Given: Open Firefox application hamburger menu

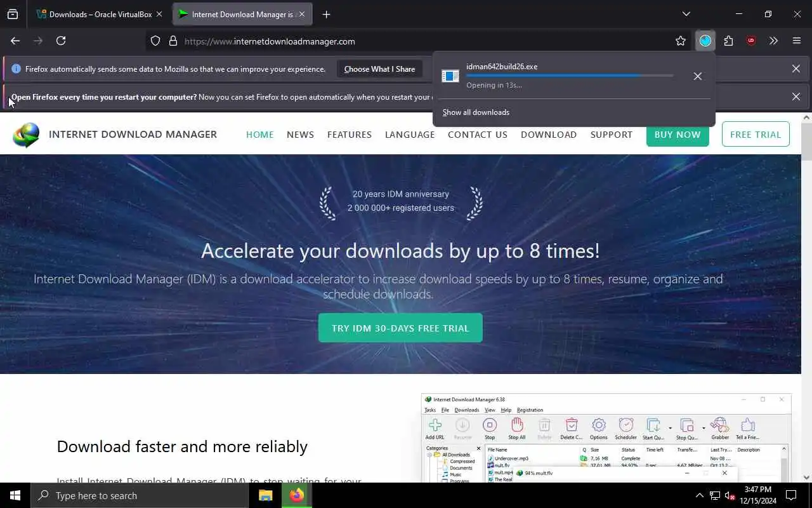Looking at the screenshot, I should coord(797,41).
